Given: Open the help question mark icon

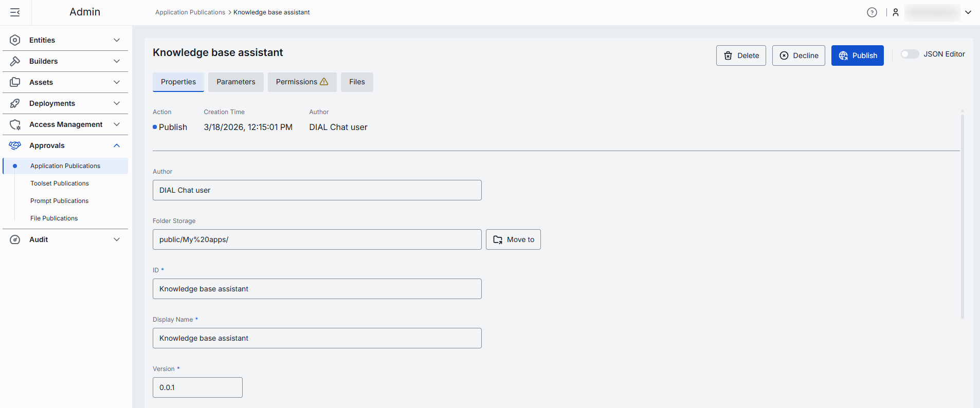Looking at the screenshot, I should (x=872, y=12).
